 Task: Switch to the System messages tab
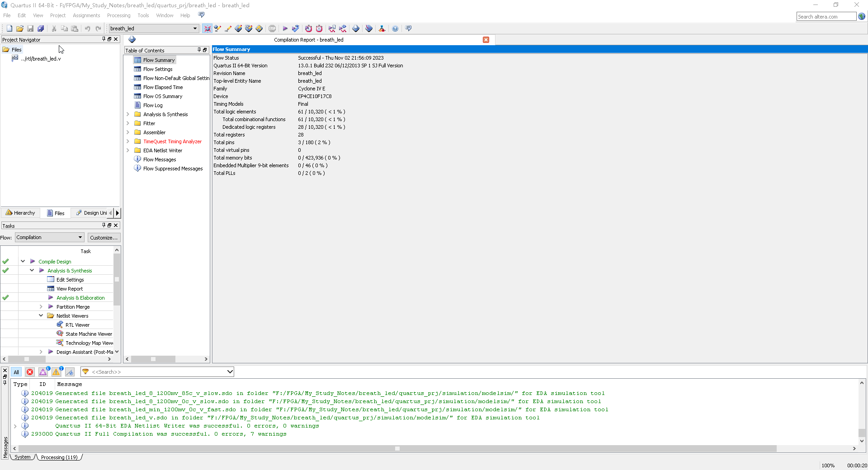(x=23, y=457)
